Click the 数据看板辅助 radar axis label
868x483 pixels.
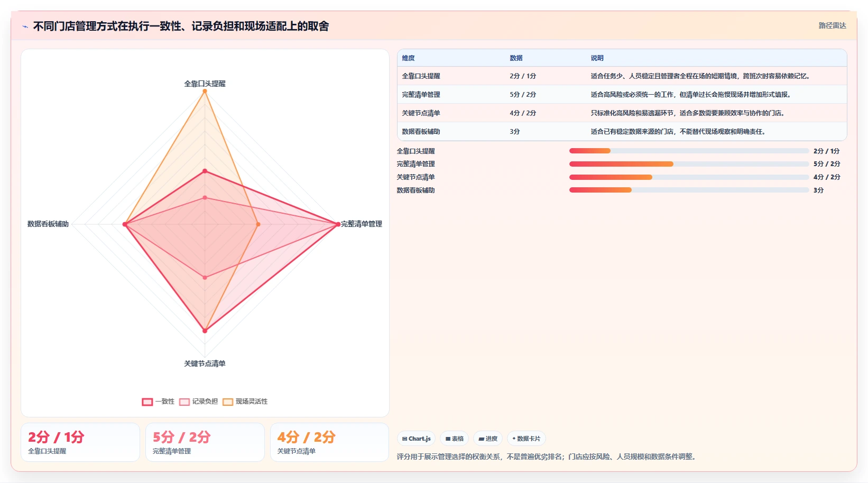[x=48, y=224]
